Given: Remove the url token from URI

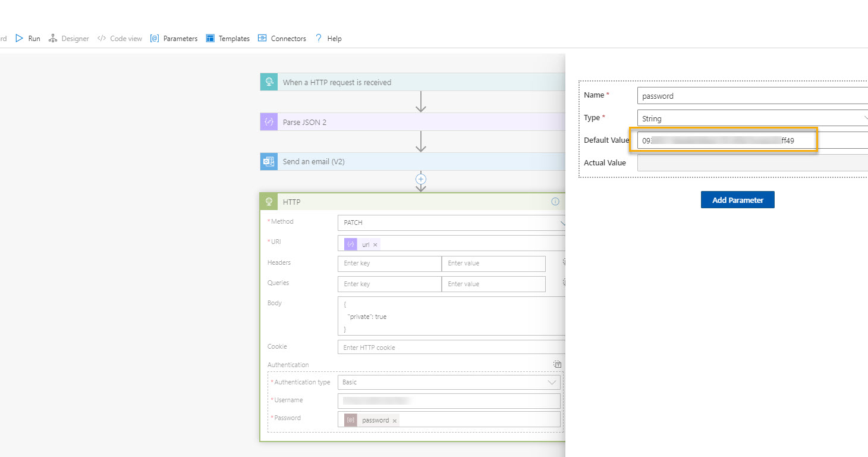Looking at the screenshot, I should 375,245.
